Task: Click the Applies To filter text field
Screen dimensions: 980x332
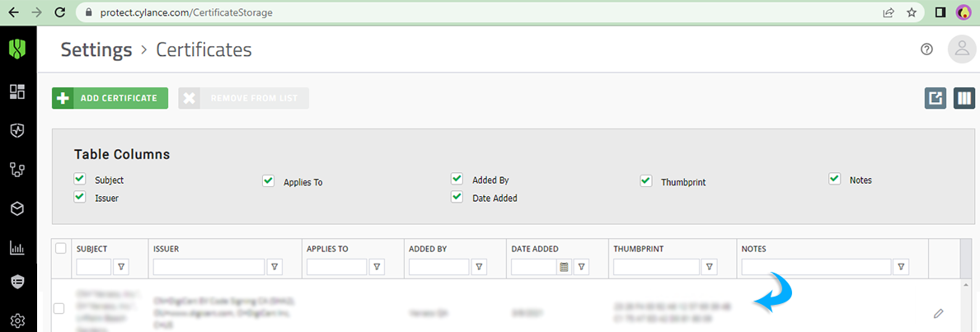Action: click(x=337, y=267)
